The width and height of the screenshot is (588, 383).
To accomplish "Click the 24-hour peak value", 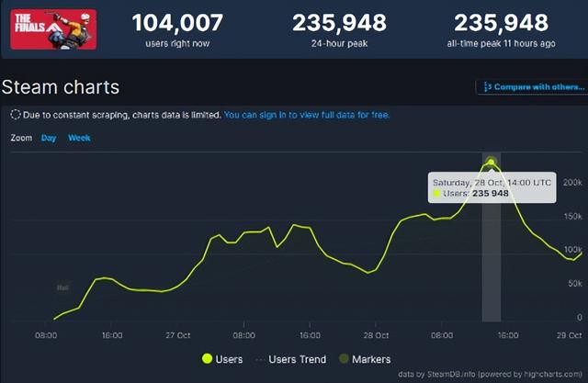I will [x=339, y=22].
